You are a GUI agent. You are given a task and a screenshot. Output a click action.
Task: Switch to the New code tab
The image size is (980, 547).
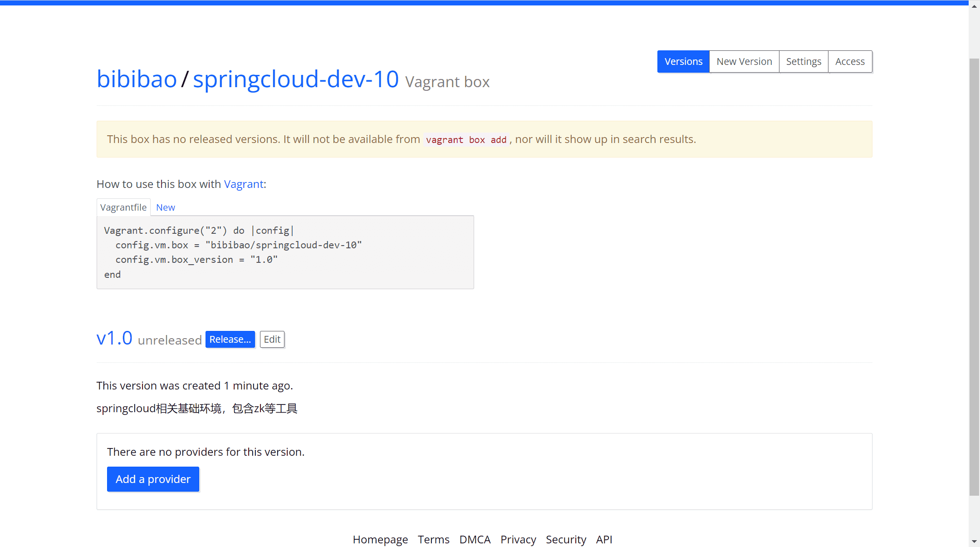pyautogui.click(x=166, y=207)
